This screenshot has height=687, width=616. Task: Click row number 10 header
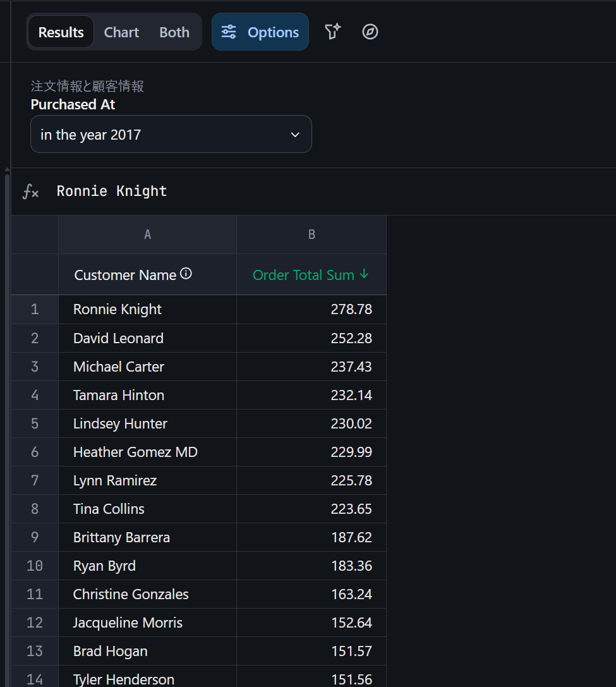click(x=35, y=566)
